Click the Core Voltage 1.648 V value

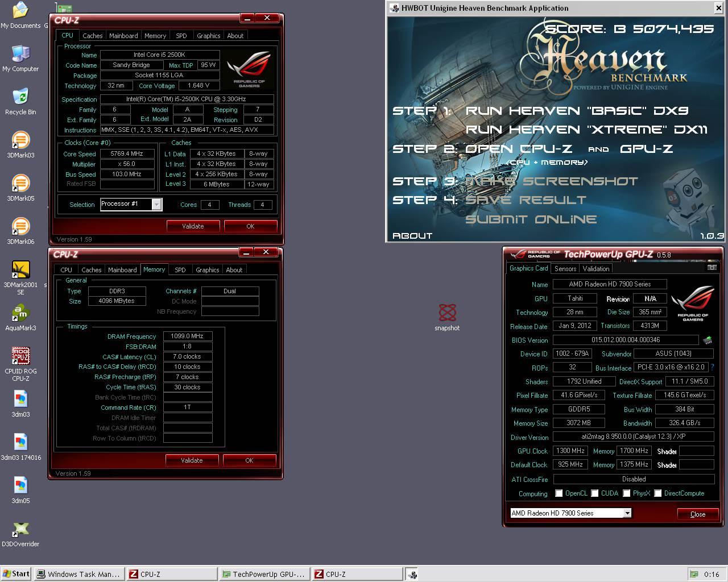click(198, 85)
